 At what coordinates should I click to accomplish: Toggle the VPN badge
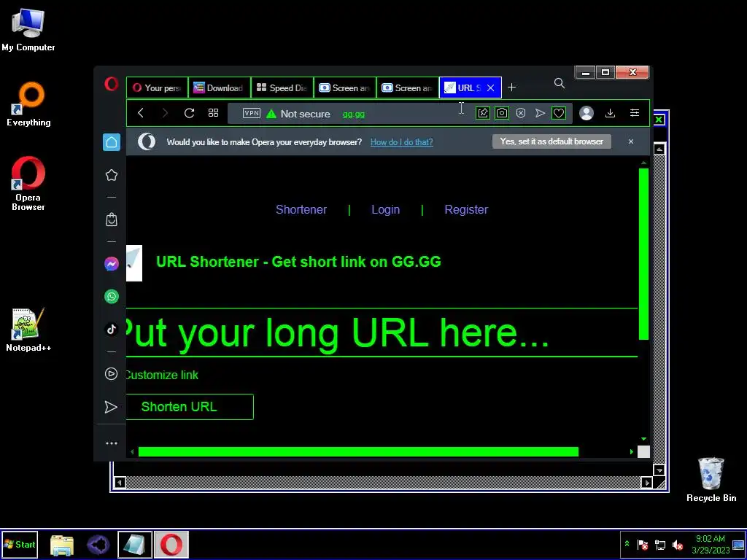click(252, 113)
